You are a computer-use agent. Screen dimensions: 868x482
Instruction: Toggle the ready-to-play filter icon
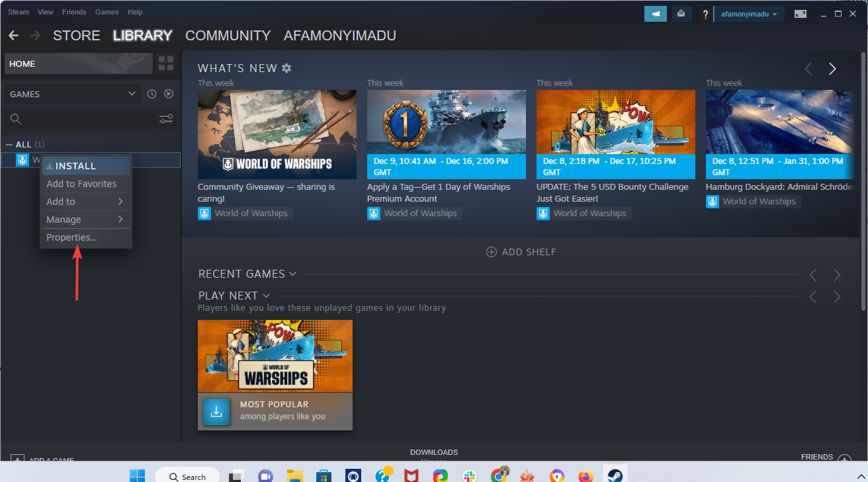point(169,94)
